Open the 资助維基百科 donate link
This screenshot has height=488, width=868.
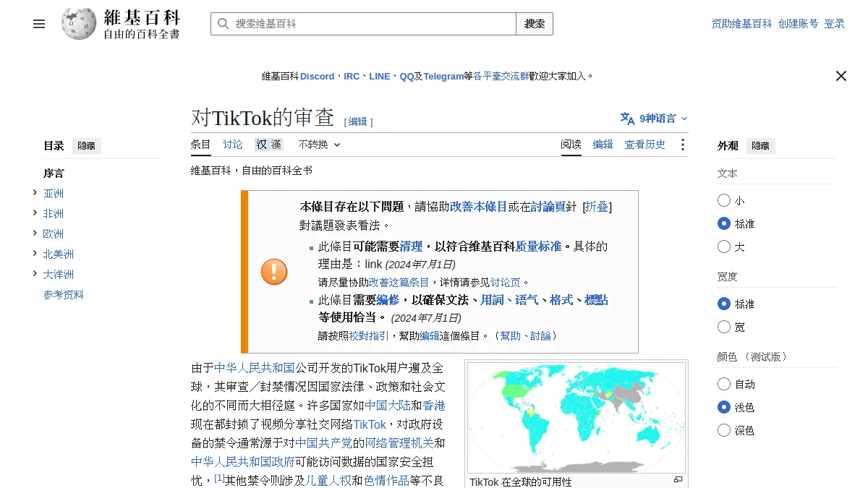tap(741, 24)
